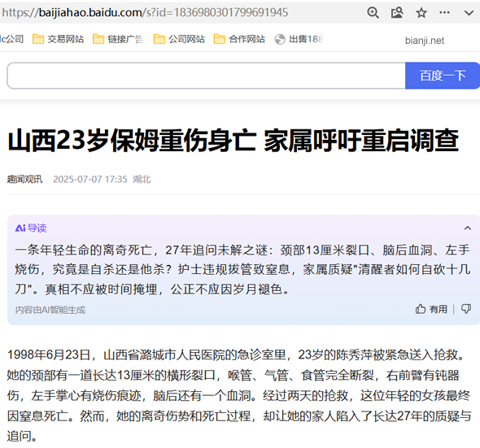Expand the address bar dropdown chevron
The height and width of the screenshot is (448, 480).
tap(469, 13)
